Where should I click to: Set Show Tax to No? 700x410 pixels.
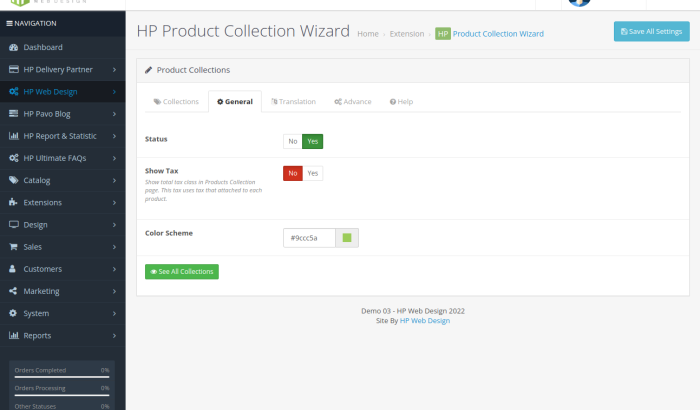[293, 173]
